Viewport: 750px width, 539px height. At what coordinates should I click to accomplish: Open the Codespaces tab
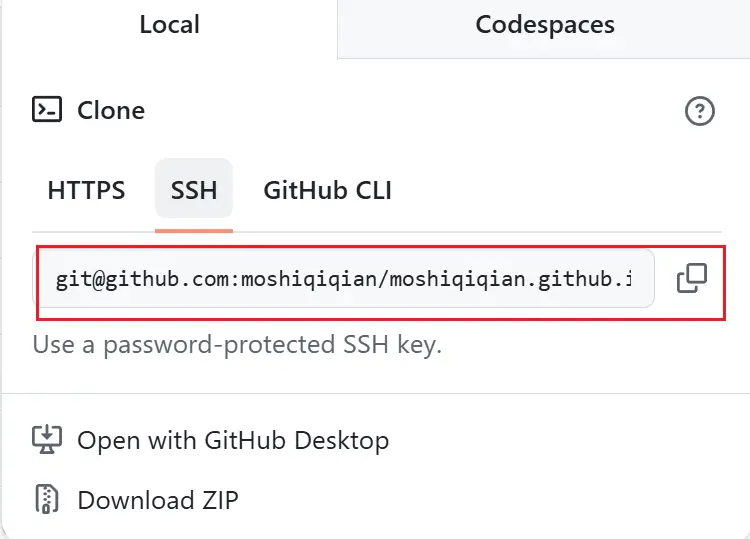pos(545,25)
